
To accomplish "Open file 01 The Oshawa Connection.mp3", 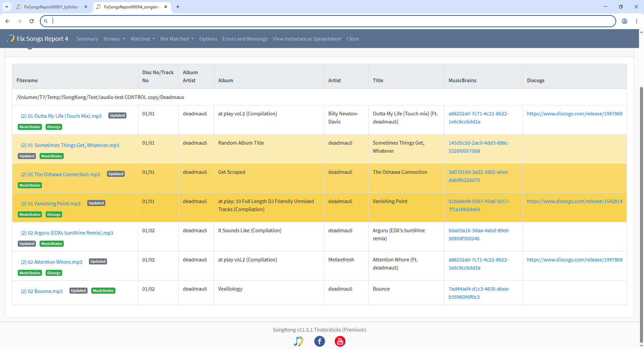I will click(x=60, y=174).
